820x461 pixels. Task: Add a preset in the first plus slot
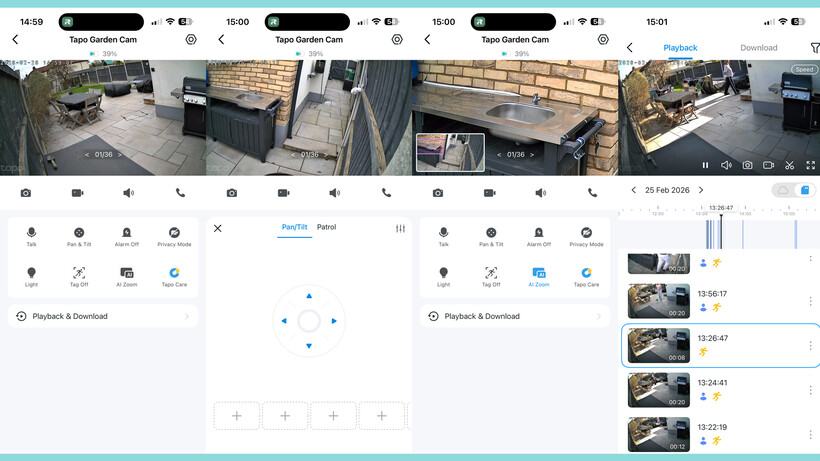click(x=237, y=416)
